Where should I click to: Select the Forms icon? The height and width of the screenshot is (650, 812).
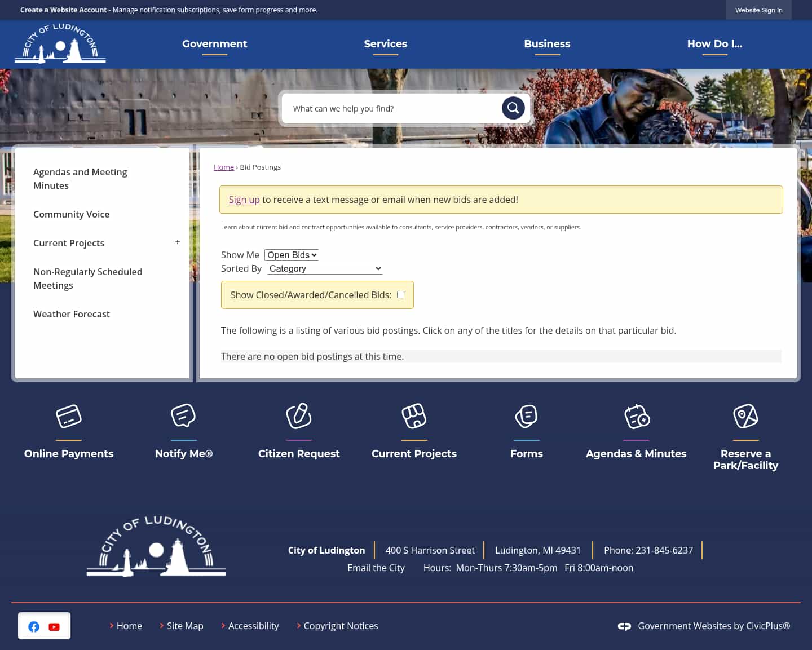(526, 416)
